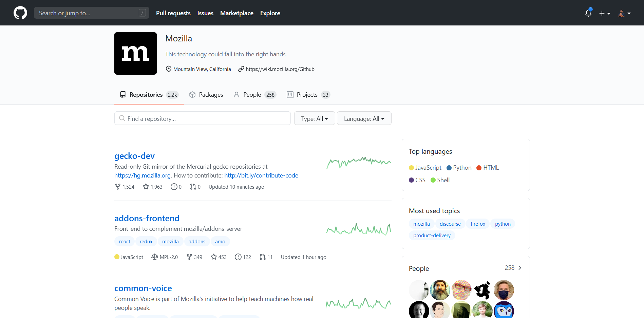Open the bearded man member avatar
644x318 pixels.
point(440,290)
